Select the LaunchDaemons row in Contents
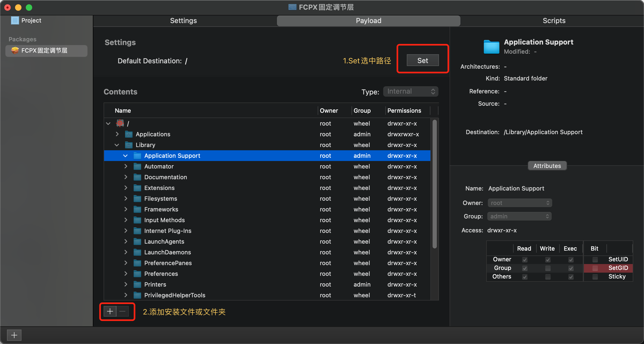Viewport: 644px width, 344px height. click(267, 252)
